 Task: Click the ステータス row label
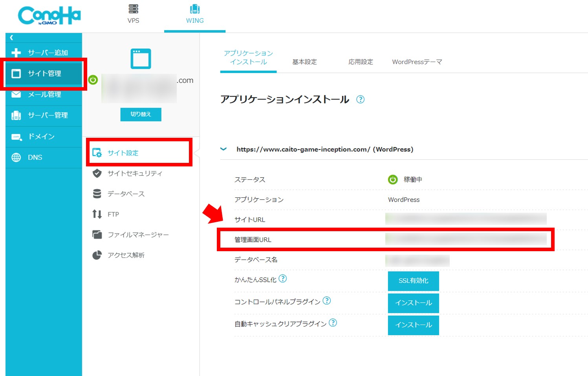pyautogui.click(x=250, y=180)
